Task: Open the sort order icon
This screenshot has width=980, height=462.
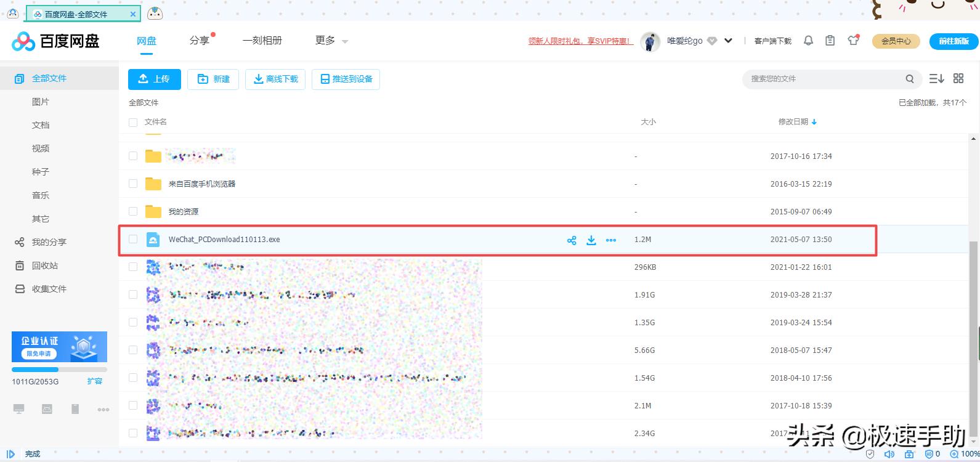Action: (936, 78)
